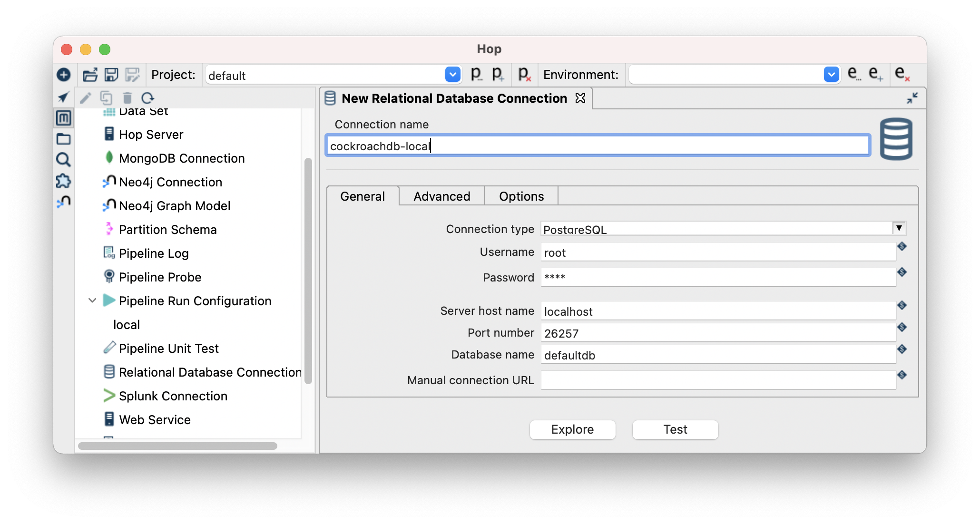Switch to the General tab

coord(363,196)
